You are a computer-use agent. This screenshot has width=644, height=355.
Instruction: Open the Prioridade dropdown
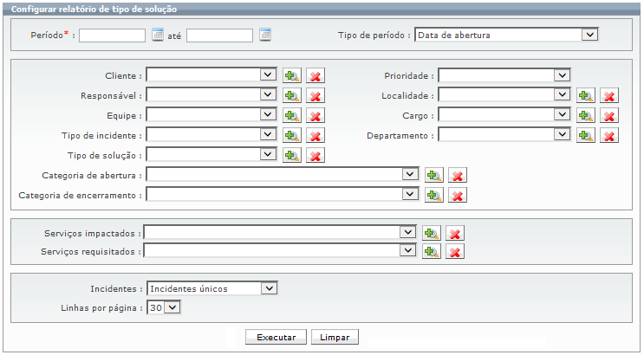pos(504,75)
